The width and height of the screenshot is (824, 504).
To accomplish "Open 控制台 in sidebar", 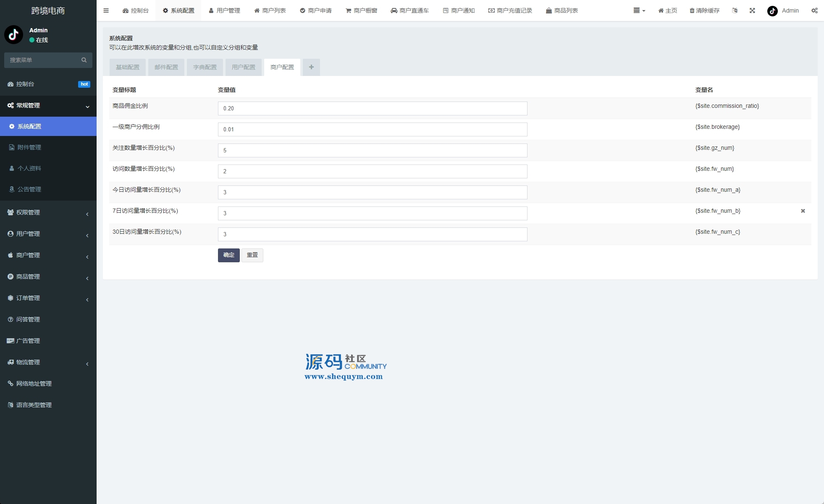I will 48,84.
